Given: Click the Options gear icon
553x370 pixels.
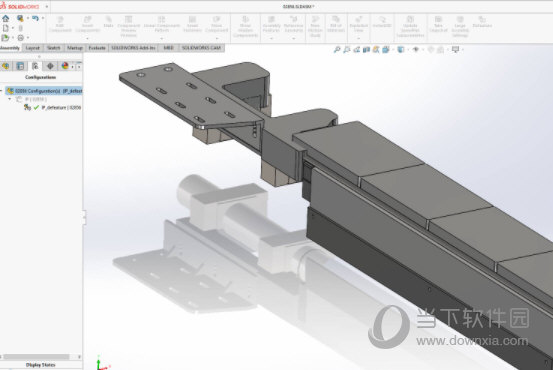Looking at the screenshot, I should click(x=21, y=38).
